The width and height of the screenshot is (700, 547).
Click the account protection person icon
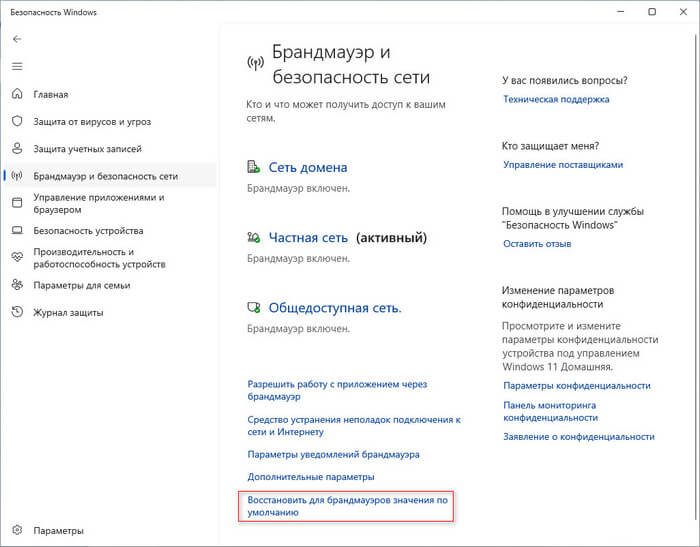[17, 149]
